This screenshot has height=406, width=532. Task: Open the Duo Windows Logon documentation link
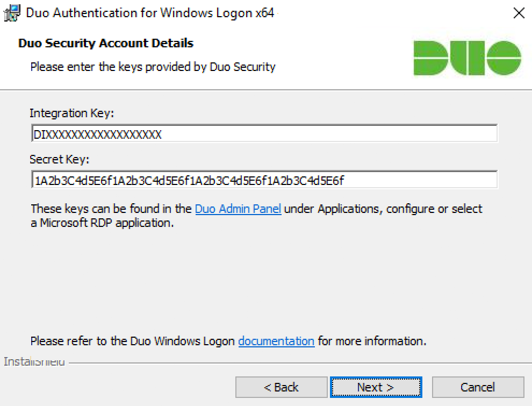click(x=276, y=341)
